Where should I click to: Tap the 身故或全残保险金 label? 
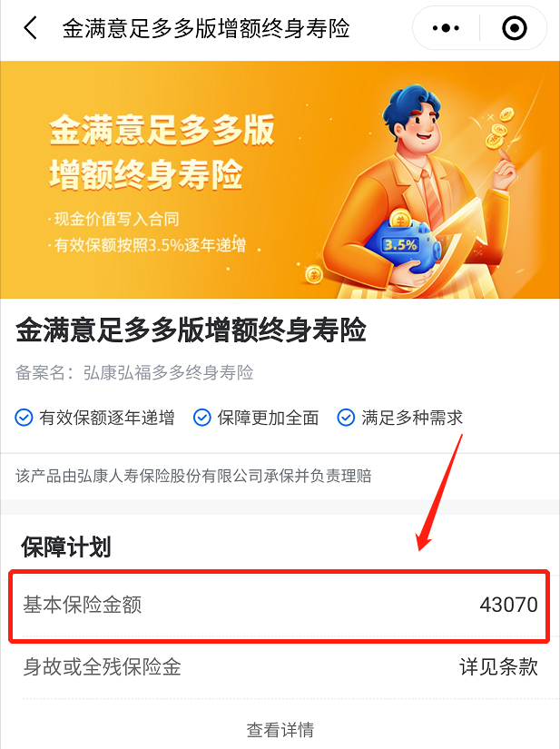[x=103, y=667]
